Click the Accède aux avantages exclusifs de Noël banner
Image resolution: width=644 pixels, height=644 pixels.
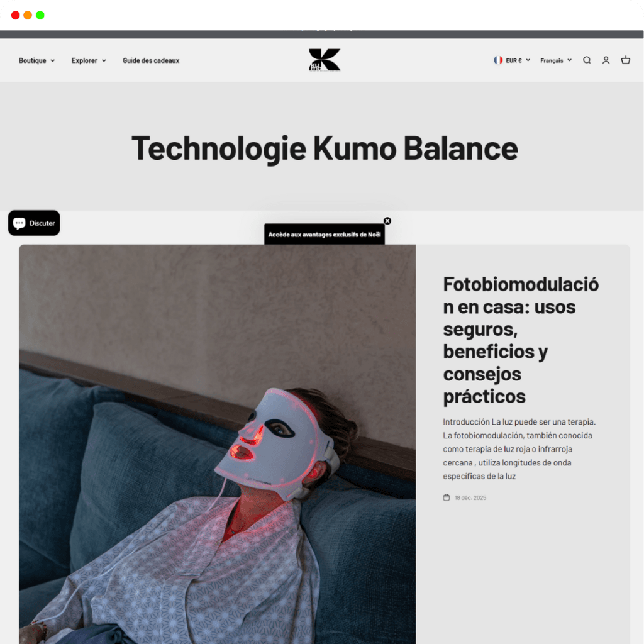(325, 234)
